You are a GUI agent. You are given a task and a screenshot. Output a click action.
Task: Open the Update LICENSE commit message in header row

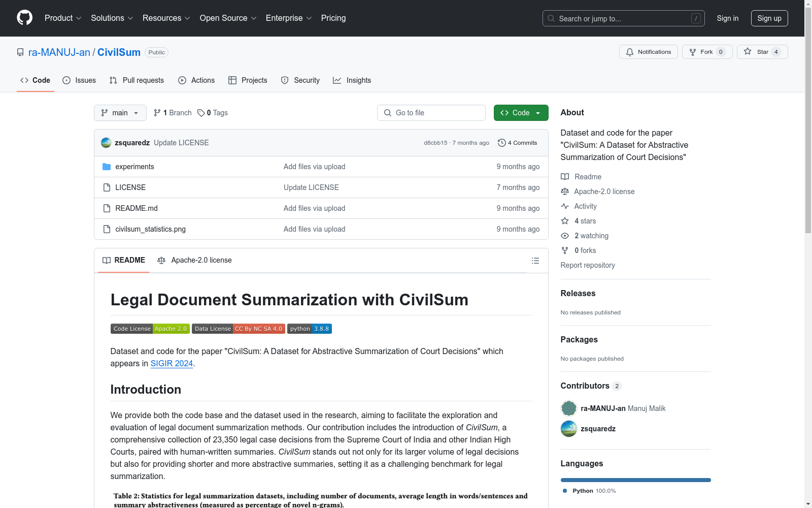click(x=181, y=143)
